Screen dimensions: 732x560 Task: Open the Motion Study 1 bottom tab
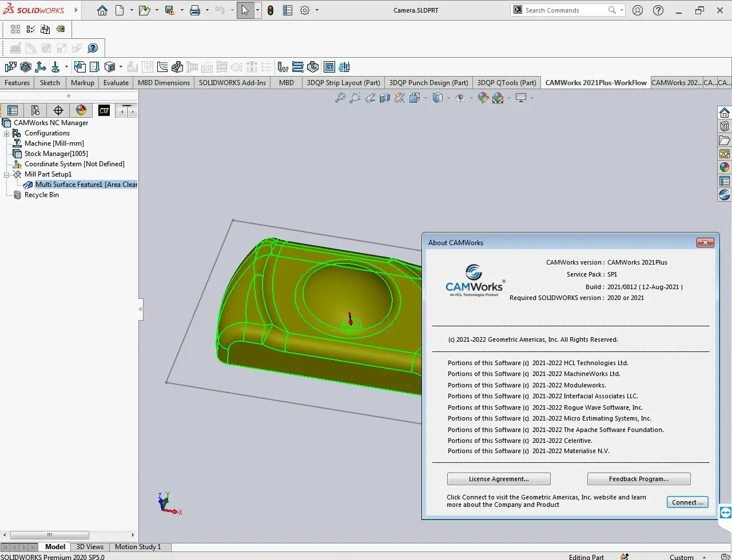pos(138,547)
